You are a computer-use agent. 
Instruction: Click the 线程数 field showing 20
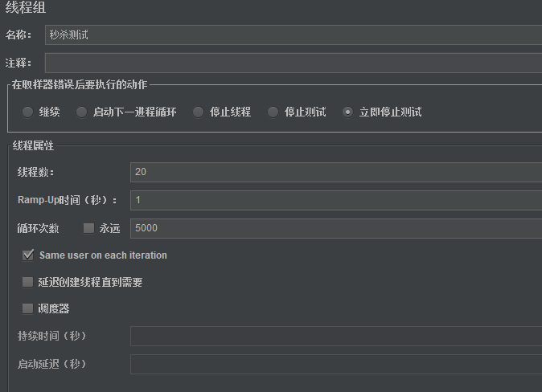336,172
